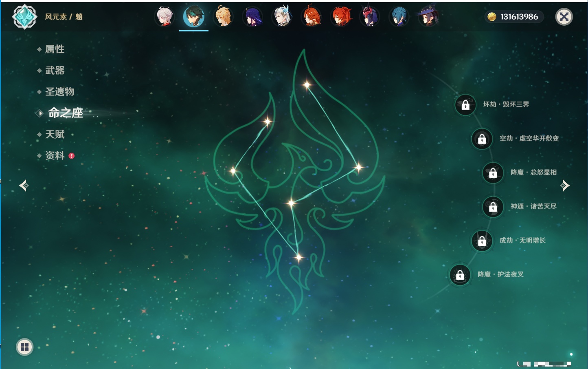Click the rightmost star of the constellation
Image resolution: width=588 pixels, height=369 pixels.
[358, 167]
